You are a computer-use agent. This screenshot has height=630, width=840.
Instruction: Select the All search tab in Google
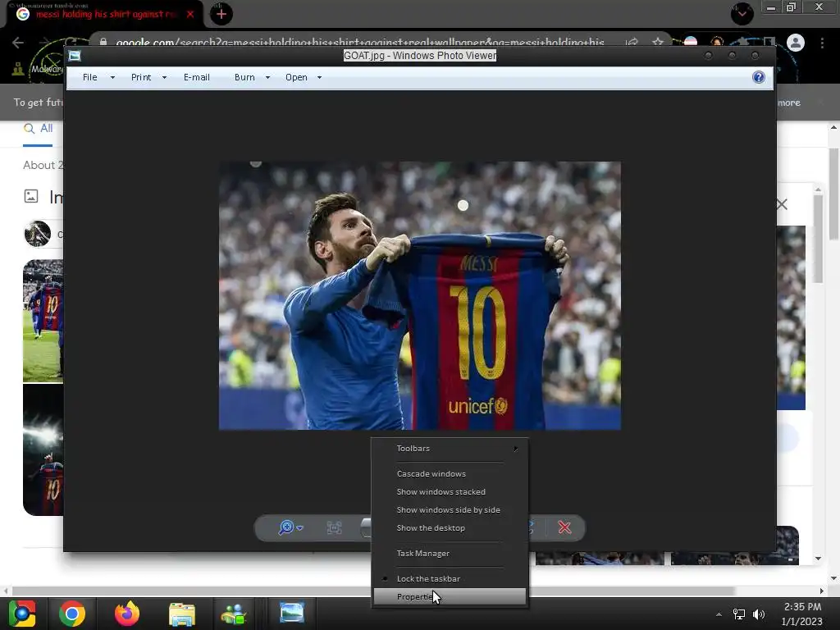[39, 129]
